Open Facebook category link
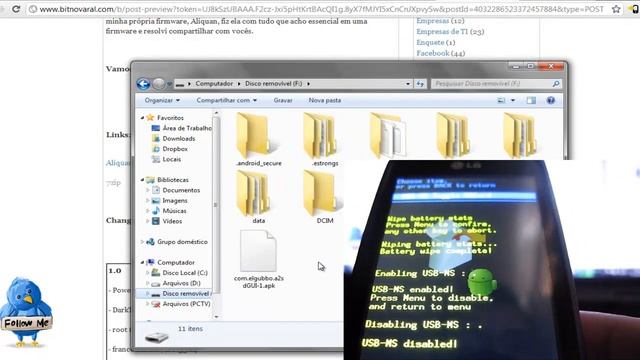 click(433, 53)
